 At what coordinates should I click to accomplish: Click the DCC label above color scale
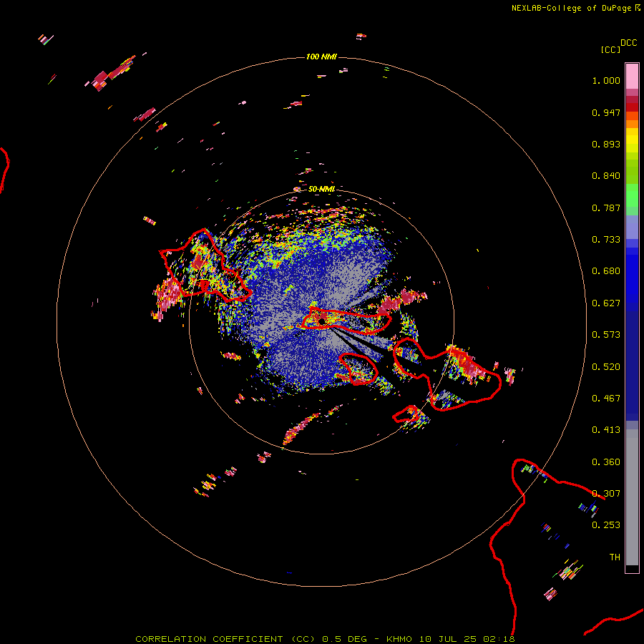[x=628, y=43]
